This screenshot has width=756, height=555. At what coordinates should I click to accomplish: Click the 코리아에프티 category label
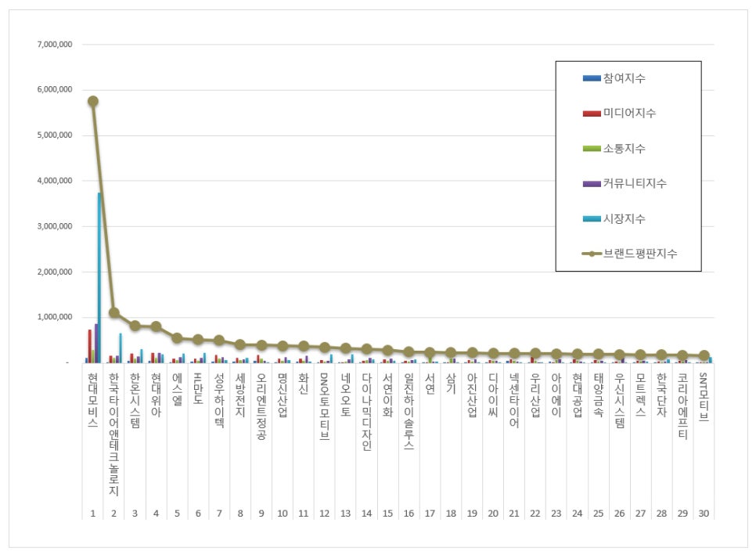(x=682, y=405)
